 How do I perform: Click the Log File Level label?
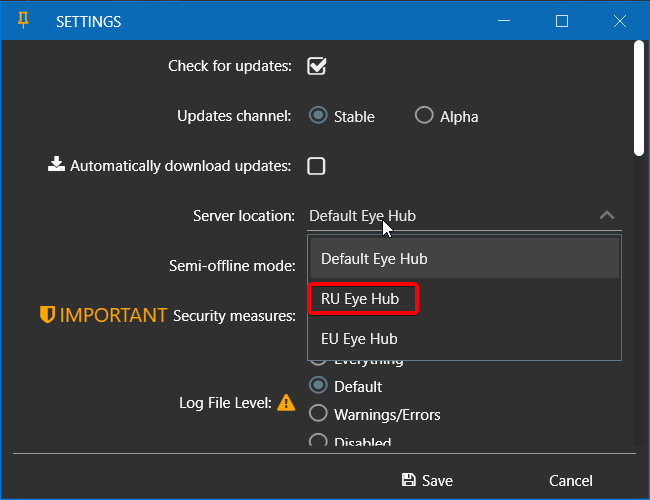226,403
